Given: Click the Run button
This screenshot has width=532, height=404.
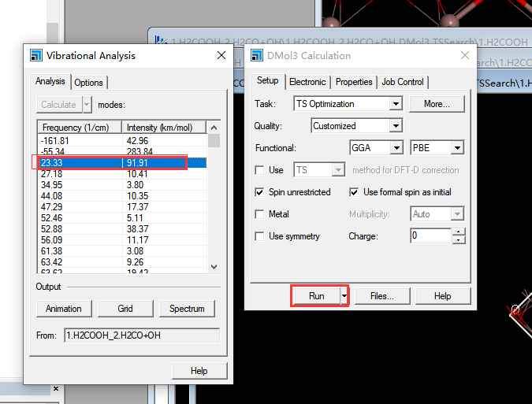Looking at the screenshot, I should (316, 296).
